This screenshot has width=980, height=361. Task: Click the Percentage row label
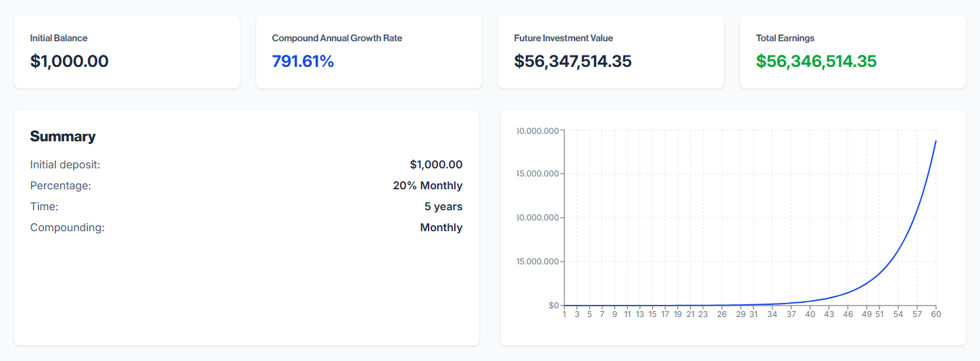click(60, 185)
